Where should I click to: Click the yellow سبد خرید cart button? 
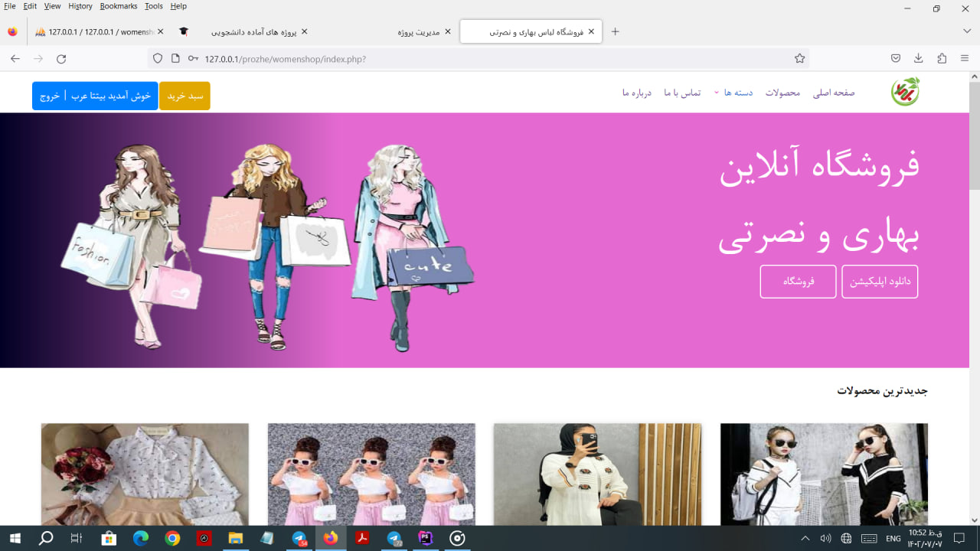pyautogui.click(x=185, y=96)
